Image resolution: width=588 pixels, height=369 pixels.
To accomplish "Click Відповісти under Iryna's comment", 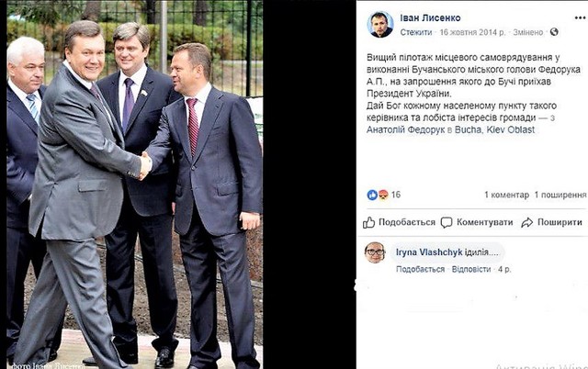I will click(x=471, y=269).
